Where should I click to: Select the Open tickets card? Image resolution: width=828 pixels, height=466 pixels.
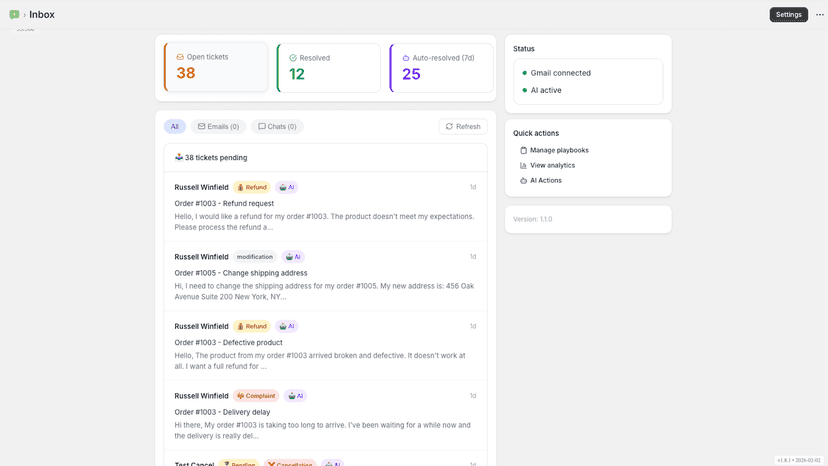point(216,67)
